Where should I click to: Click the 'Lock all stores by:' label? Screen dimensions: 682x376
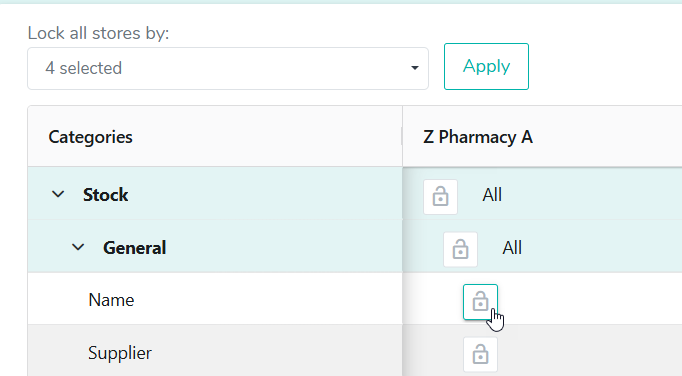[x=98, y=33]
